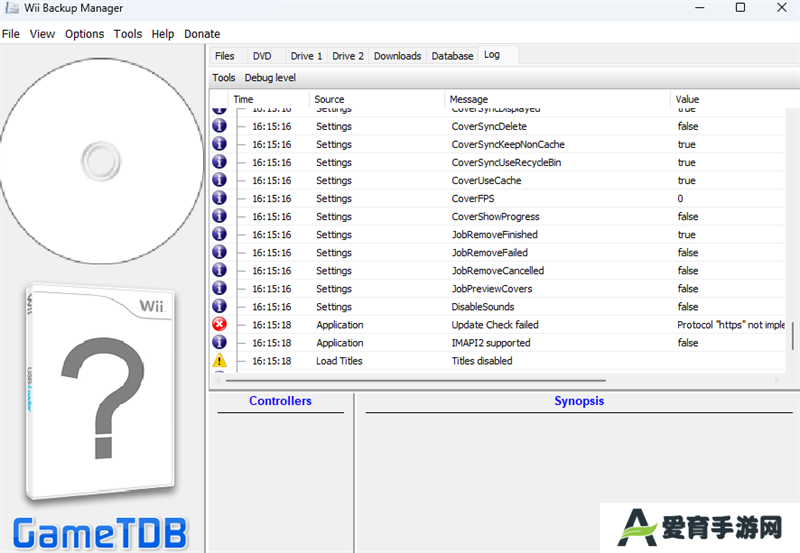Click info icon for JobRemoveFinished row

[219, 234]
